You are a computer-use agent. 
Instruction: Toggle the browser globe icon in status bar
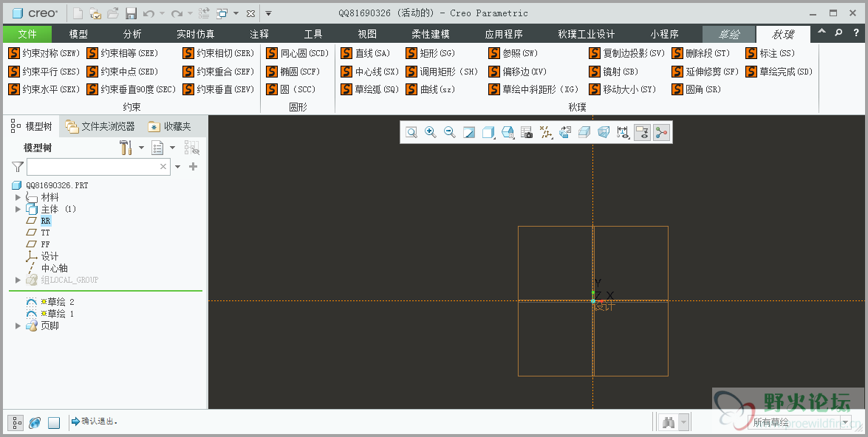35,423
